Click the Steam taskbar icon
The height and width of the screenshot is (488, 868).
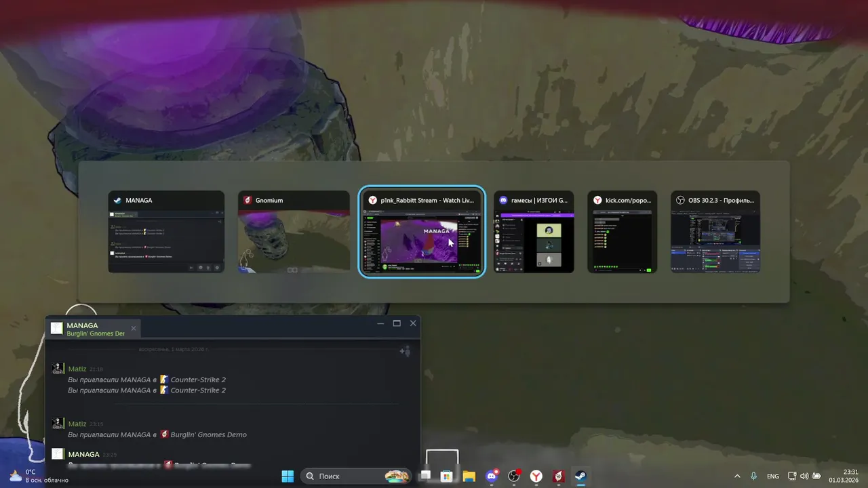point(581,476)
